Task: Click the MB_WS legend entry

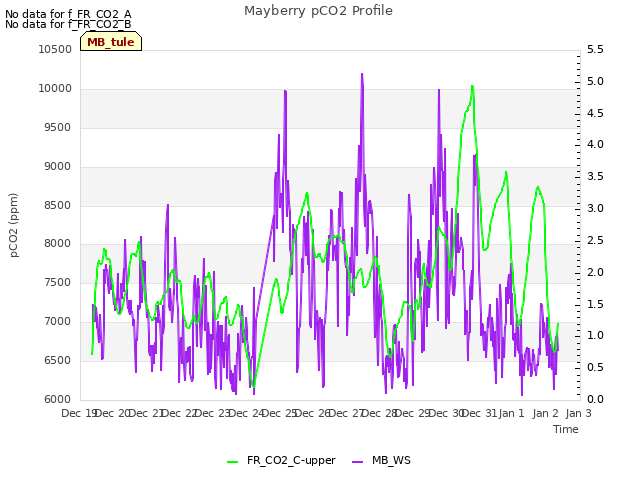Action: (381, 460)
